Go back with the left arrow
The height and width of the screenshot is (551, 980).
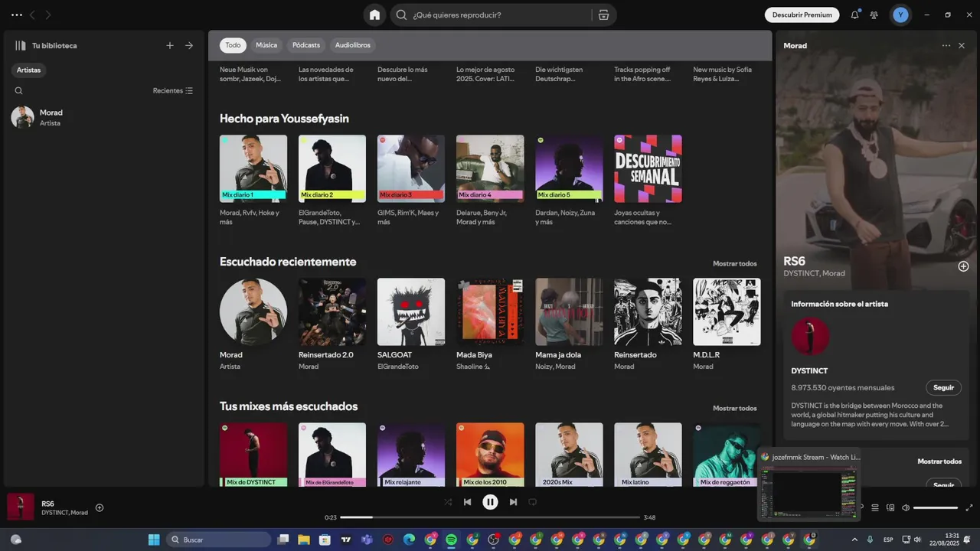(32, 15)
